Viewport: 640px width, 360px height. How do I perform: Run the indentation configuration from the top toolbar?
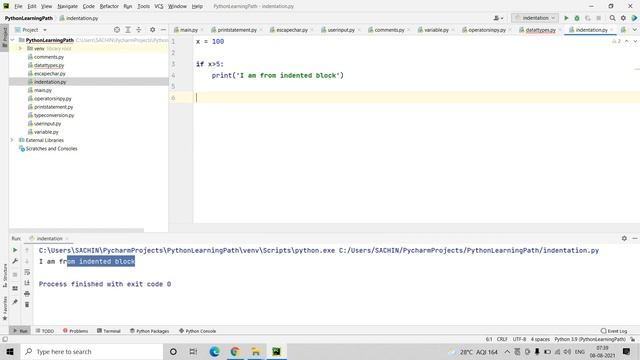[566, 18]
